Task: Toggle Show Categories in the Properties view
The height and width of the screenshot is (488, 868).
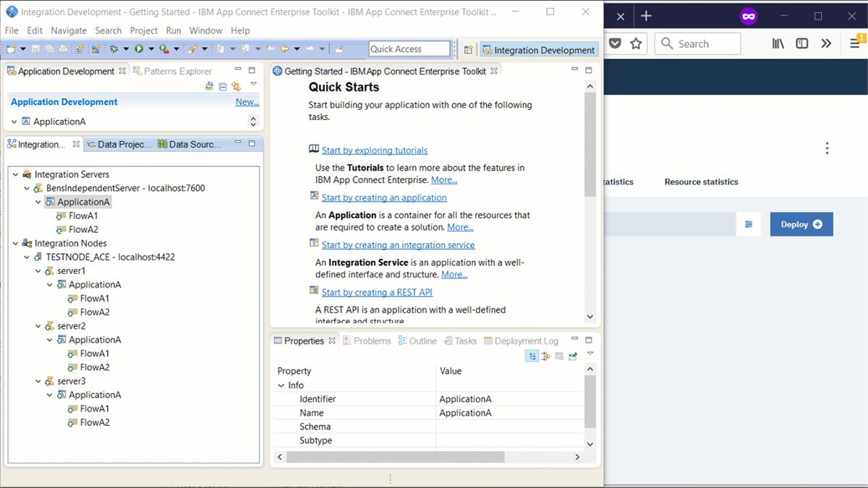Action: click(533, 356)
